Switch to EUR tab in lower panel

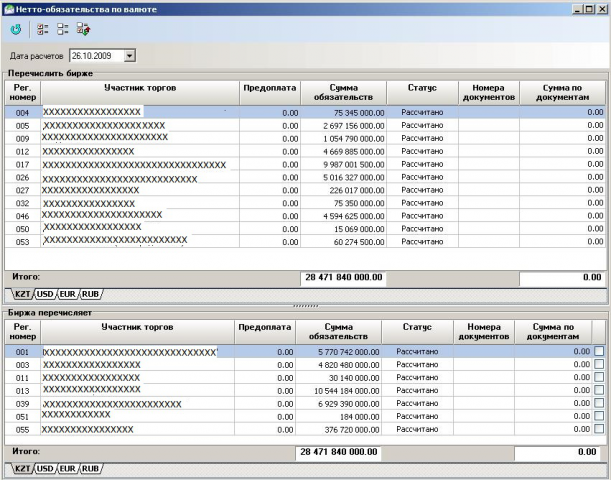[68, 469]
